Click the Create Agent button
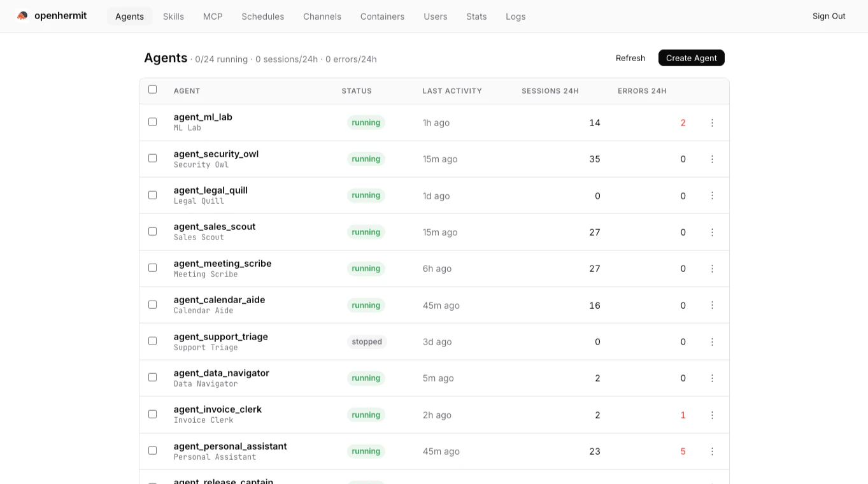This screenshot has width=868, height=484. (691, 57)
